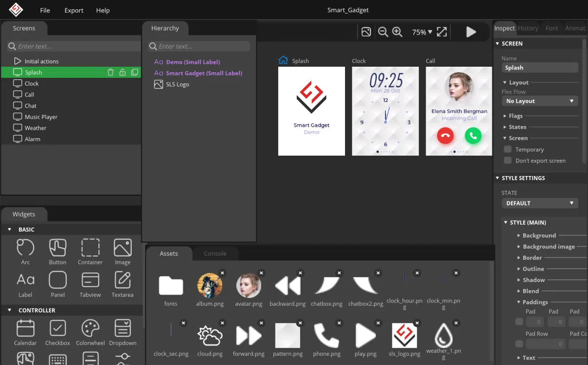588x365 pixels.
Task: Click the Screens panel search field
Action: coord(74,46)
